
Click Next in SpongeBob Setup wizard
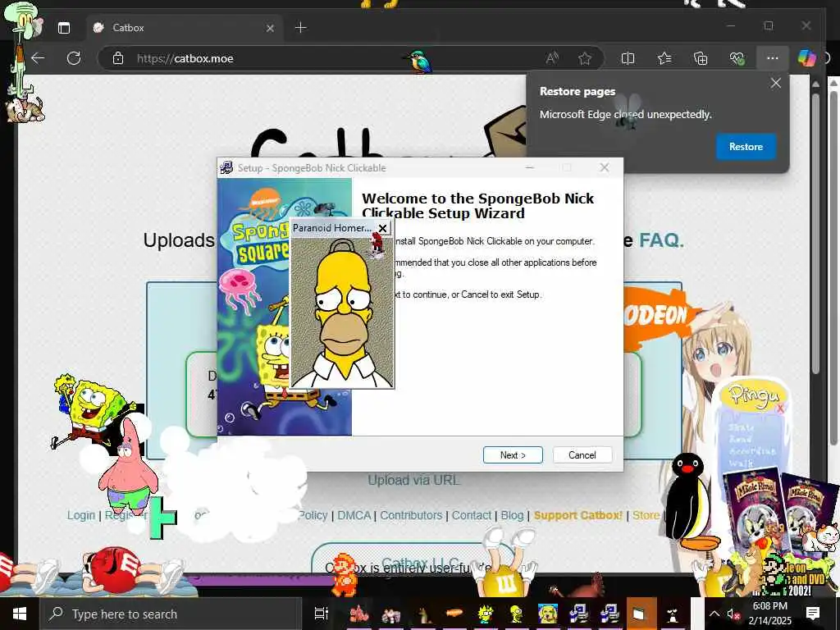point(513,454)
